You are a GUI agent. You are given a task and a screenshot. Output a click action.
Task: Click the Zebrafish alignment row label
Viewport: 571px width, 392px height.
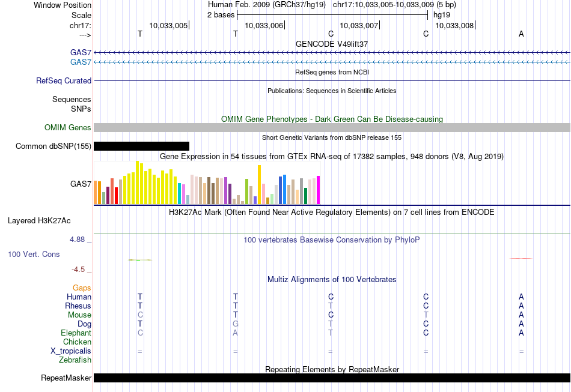pos(75,360)
